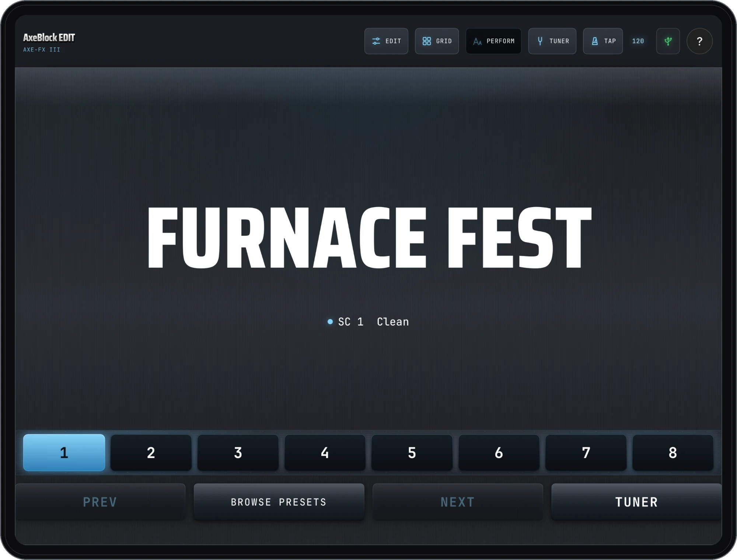The image size is (737, 560).
Task: Click the AxeBlock EDIT logo
Action: [x=49, y=38]
